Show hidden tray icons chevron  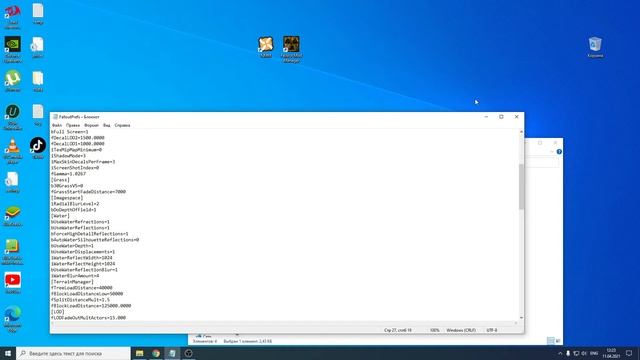[x=560, y=353]
